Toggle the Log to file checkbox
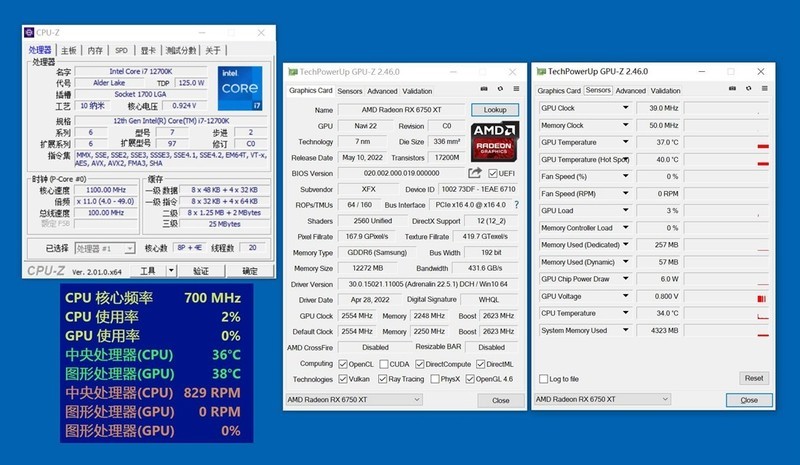The height and width of the screenshot is (465, 800). (544, 379)
